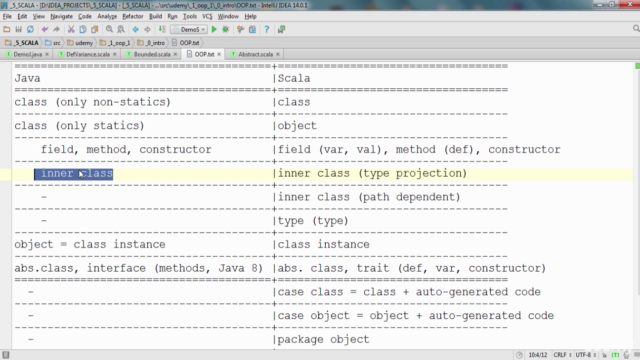Open the CRLF line separator selector

[x=562, y=355]
